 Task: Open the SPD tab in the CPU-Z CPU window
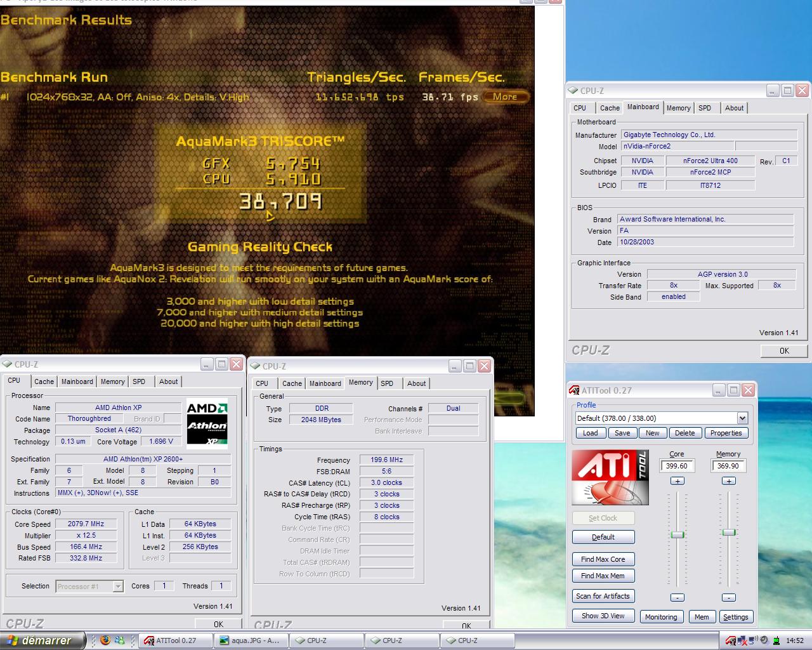[x=139, y=381]
